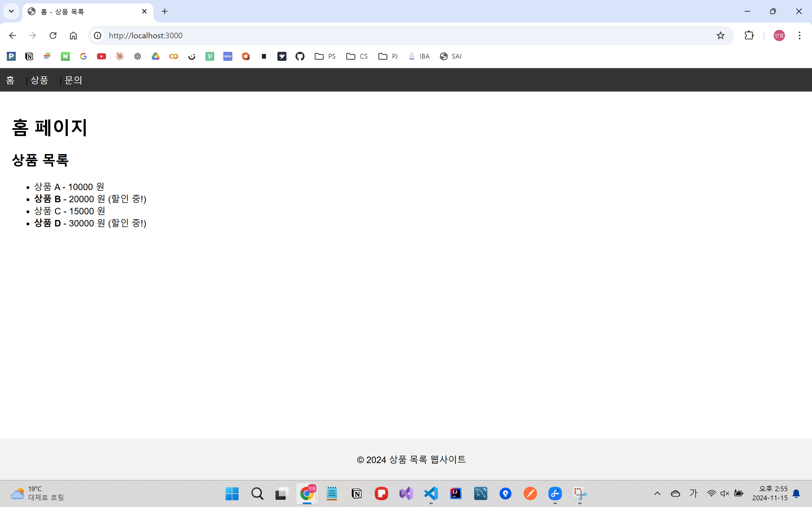Click the 상품 navigation link
The height and width of the screenshot is (507, 812).
coord(39,80)
